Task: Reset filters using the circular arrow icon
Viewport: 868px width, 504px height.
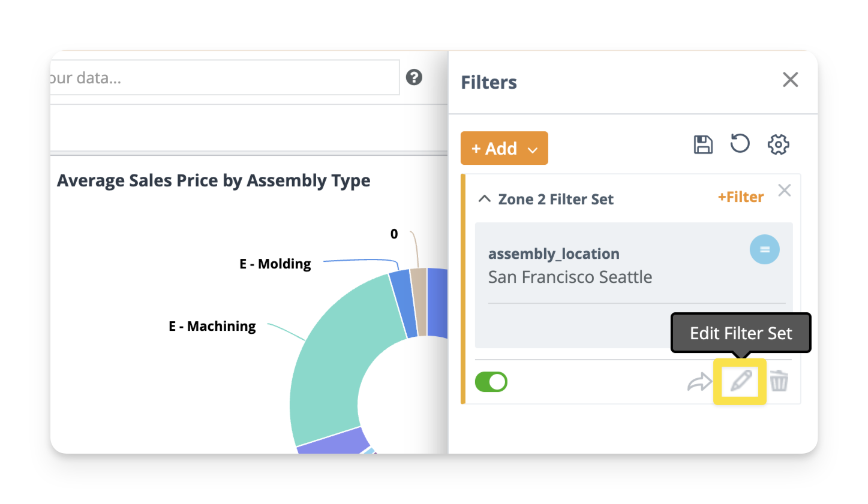Action: (x=740, y=144)
